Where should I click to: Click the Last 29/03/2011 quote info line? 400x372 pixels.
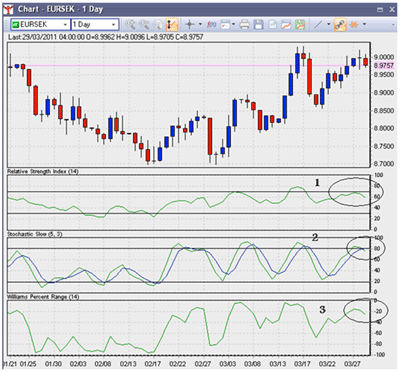(x=106, y=37)
